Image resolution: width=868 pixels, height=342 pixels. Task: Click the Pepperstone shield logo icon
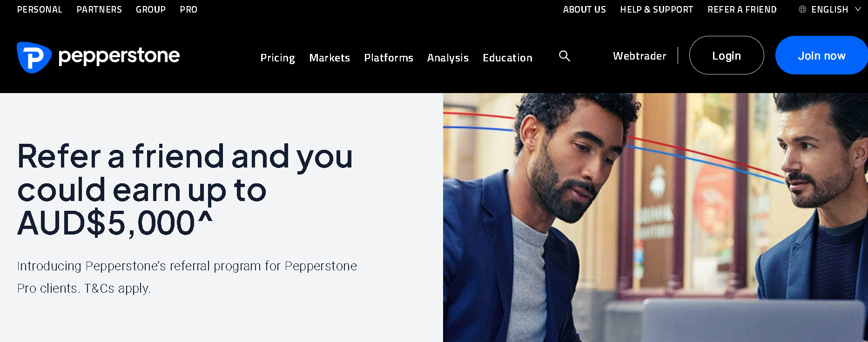[x=34, y=57]
